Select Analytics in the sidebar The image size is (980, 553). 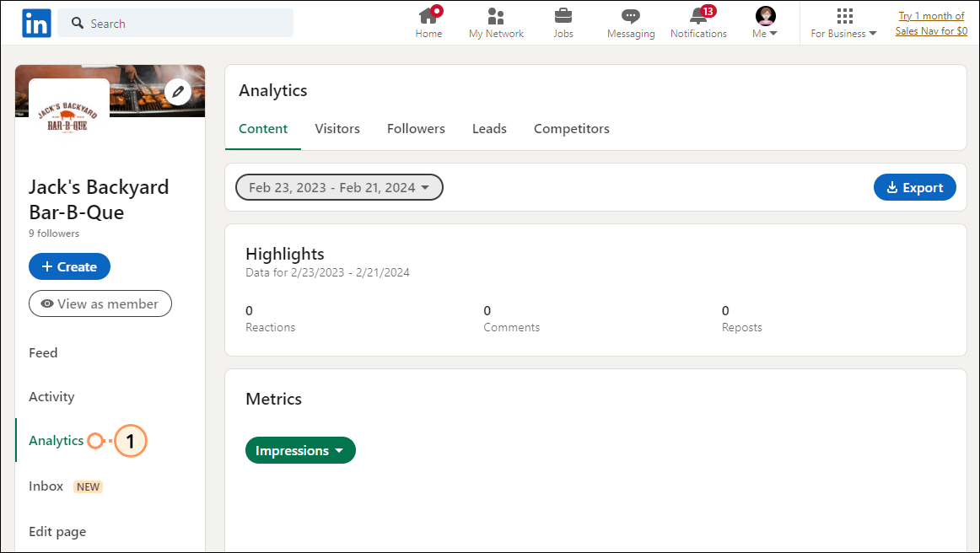57,441
